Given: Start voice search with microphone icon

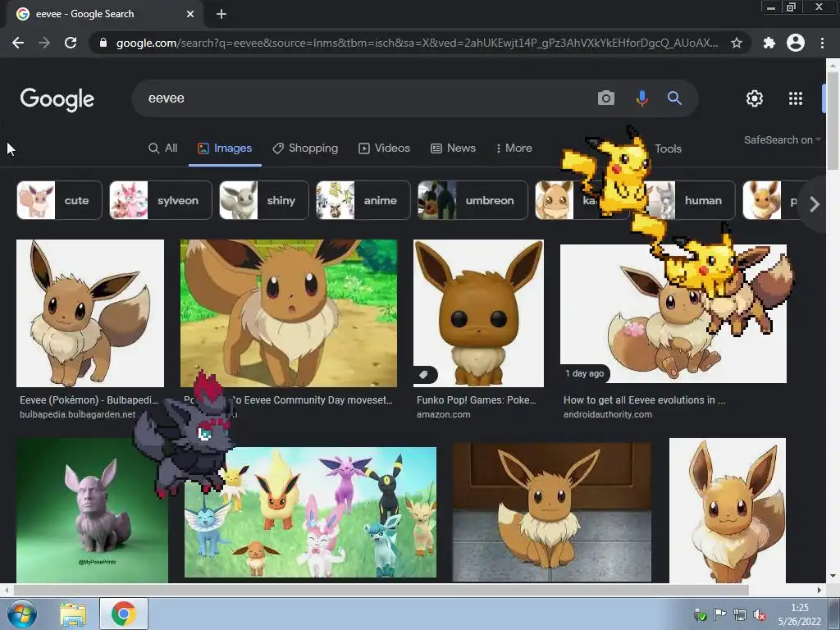Looking at the screenshot, I should pos(641,98).
